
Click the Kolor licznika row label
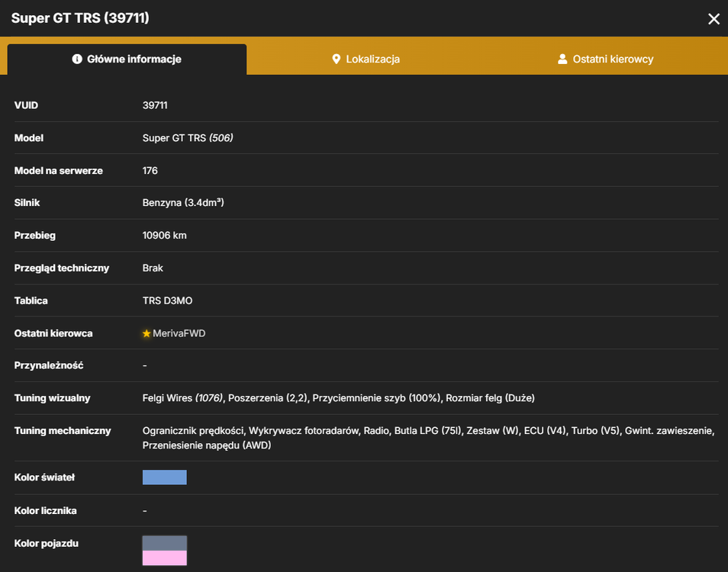pyautogui.click(x=46, y=511)
